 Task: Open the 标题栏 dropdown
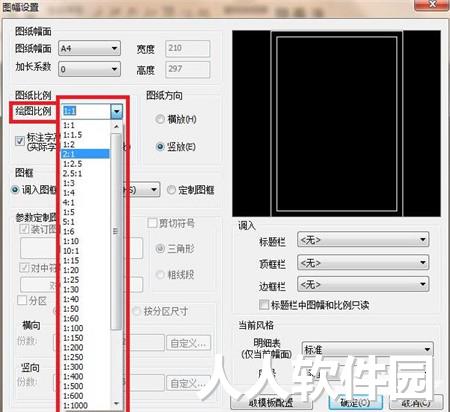click(363, 240)
